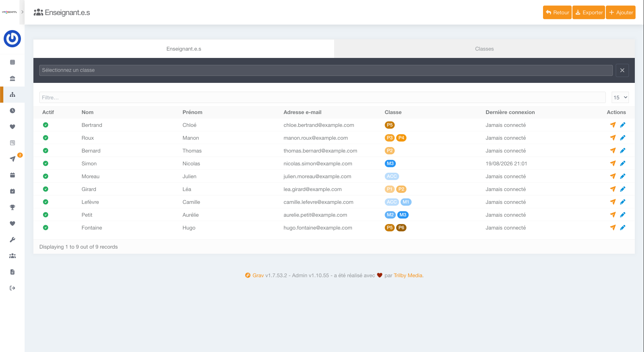Open the Sélectionnez un classe selector
This screenshot has width=644, height=352.
click(x=326, y=70)
